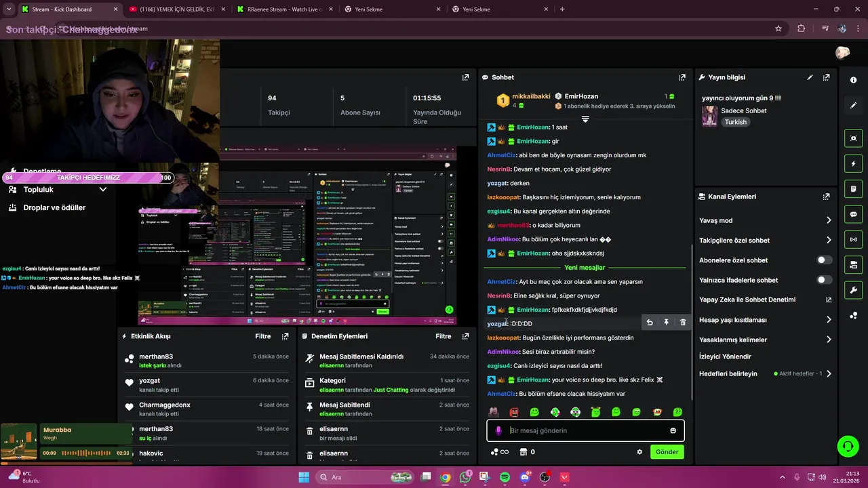Screen dimensions: 868x488
Task: Click the note page sidebar icon
Action: 853,189
